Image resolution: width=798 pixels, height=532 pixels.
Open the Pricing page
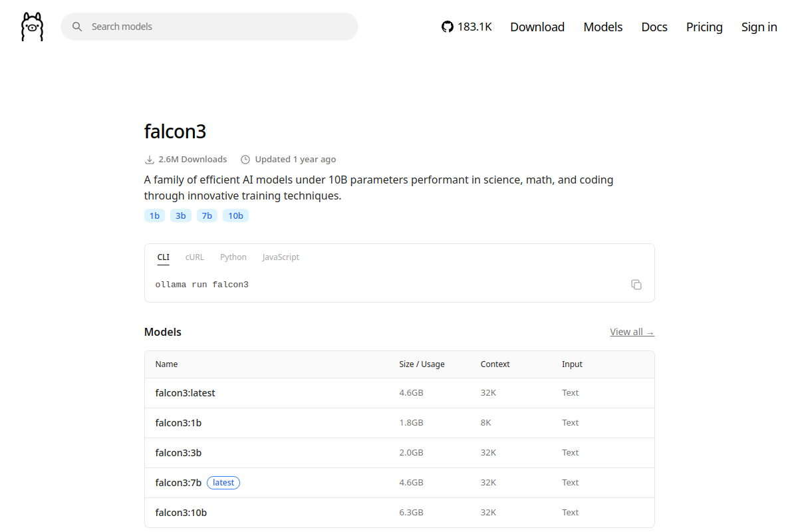[704, 27]
